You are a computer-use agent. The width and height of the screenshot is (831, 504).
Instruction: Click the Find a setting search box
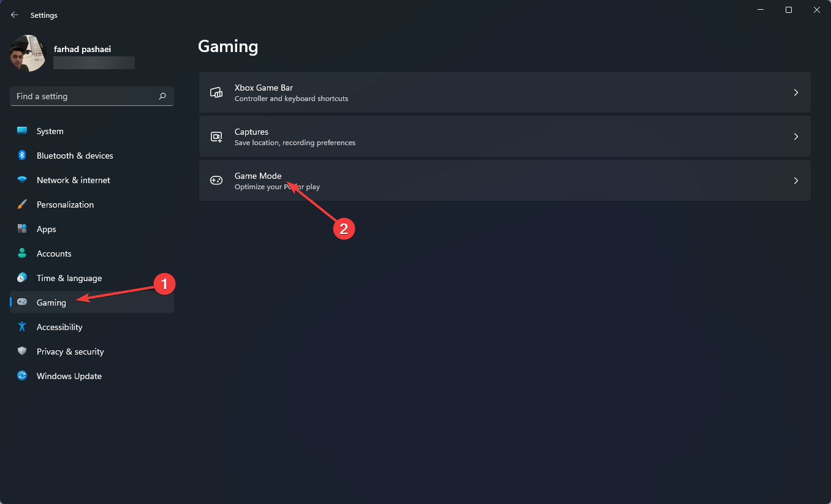86,96
